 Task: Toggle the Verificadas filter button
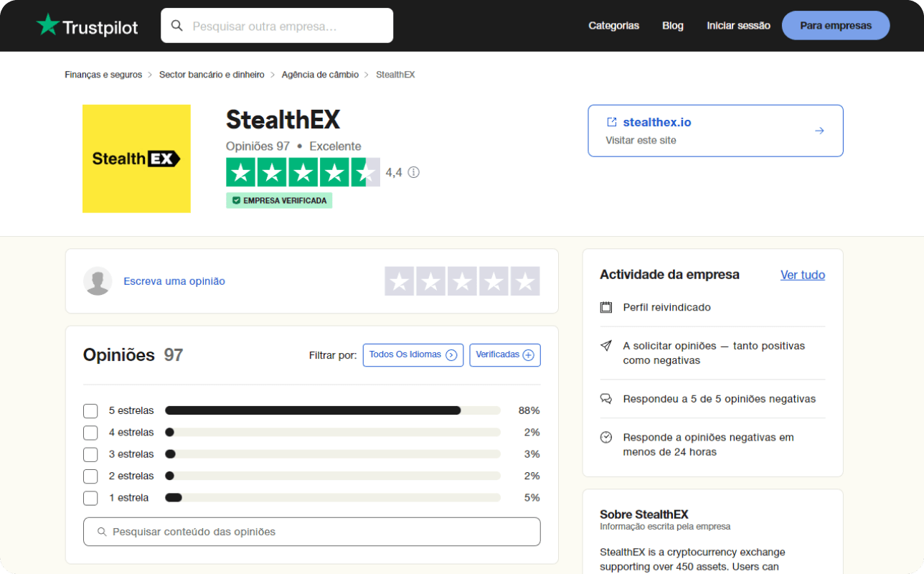(505, 355)
